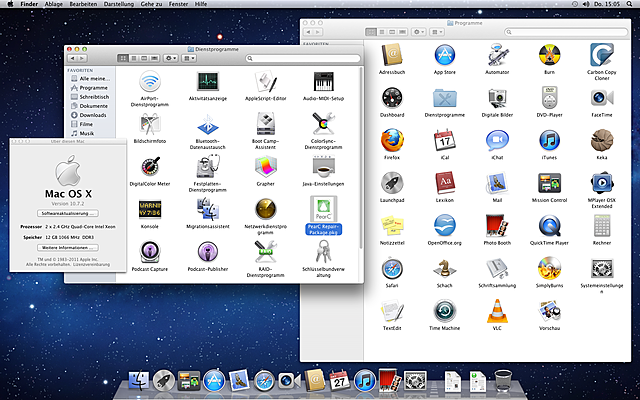Click the Dienstprogramme window vertical scrollbar

pos(361,158)
